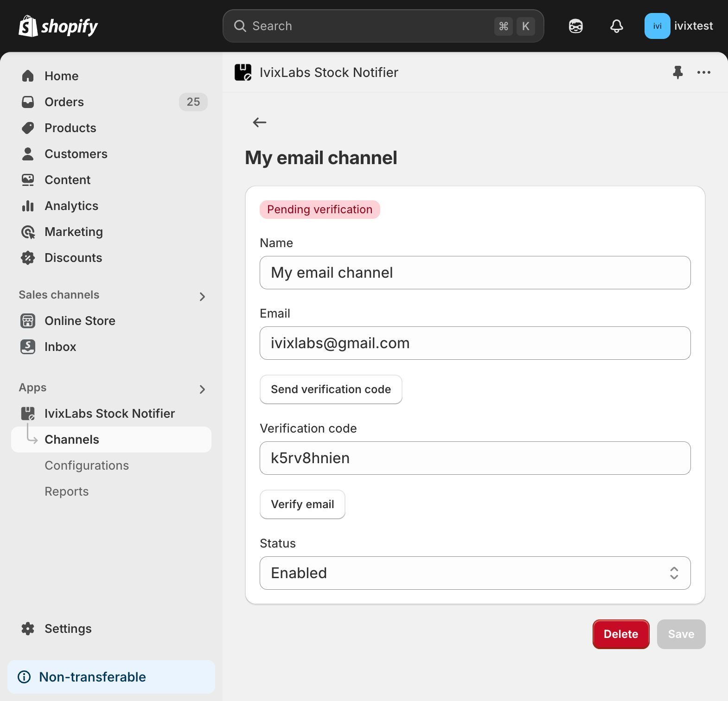Open Online Store sales channel
Screen dimensions: 728x701
(x=111, y=321)
